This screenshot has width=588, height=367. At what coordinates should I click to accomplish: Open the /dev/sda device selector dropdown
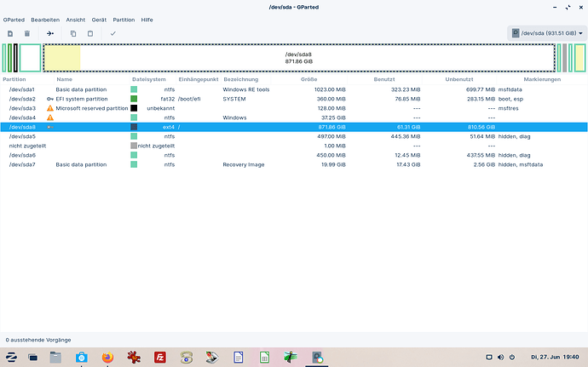pos(545,33)
